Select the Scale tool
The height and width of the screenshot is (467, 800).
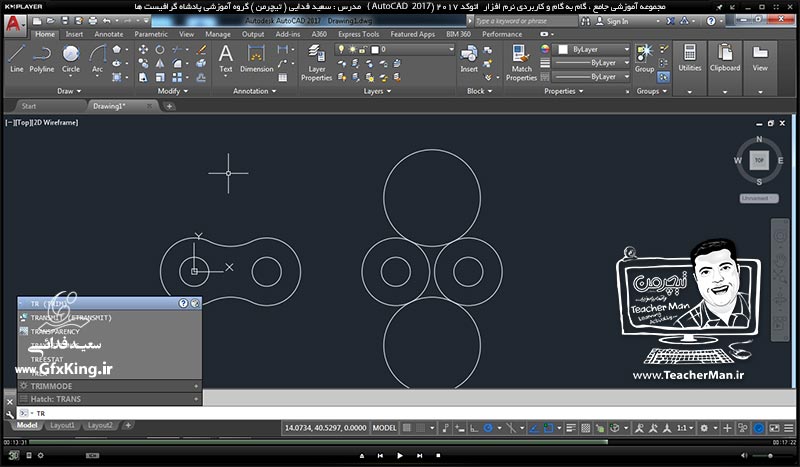pos(160,78)
